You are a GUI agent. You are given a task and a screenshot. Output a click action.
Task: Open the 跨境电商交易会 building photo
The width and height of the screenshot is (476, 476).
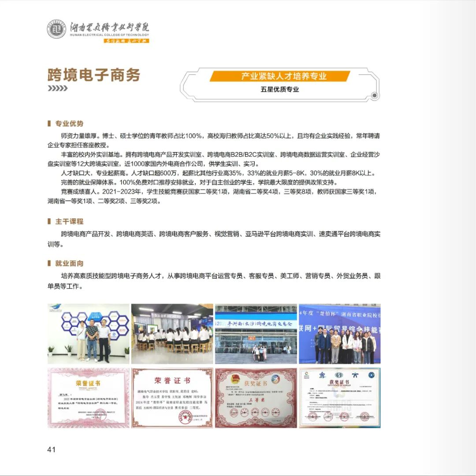click(x=256, y=334)
